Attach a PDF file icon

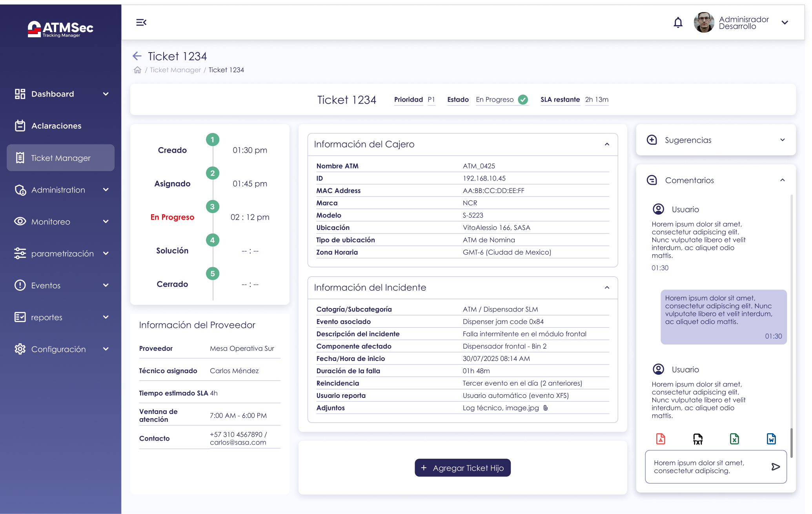tap(661, 439)
